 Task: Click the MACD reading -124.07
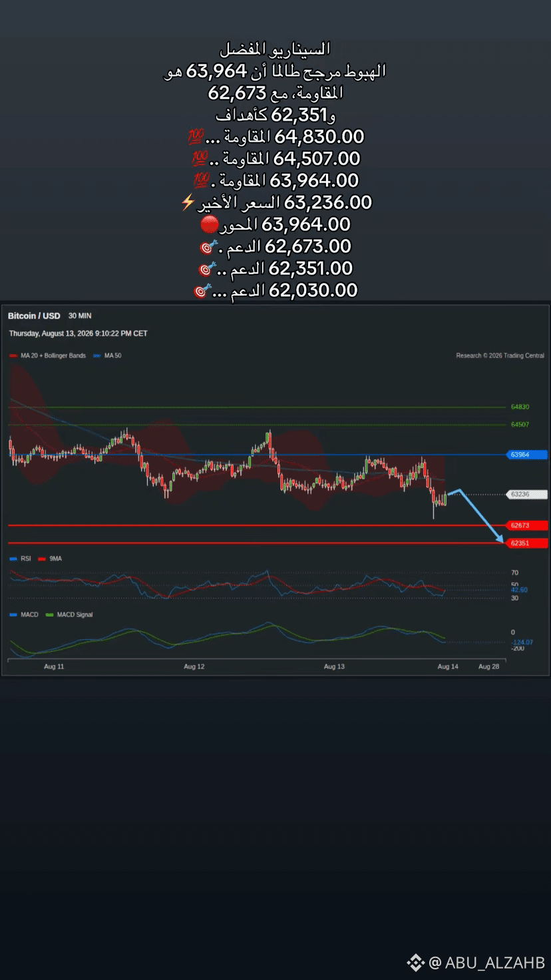[x=521, y=642]
